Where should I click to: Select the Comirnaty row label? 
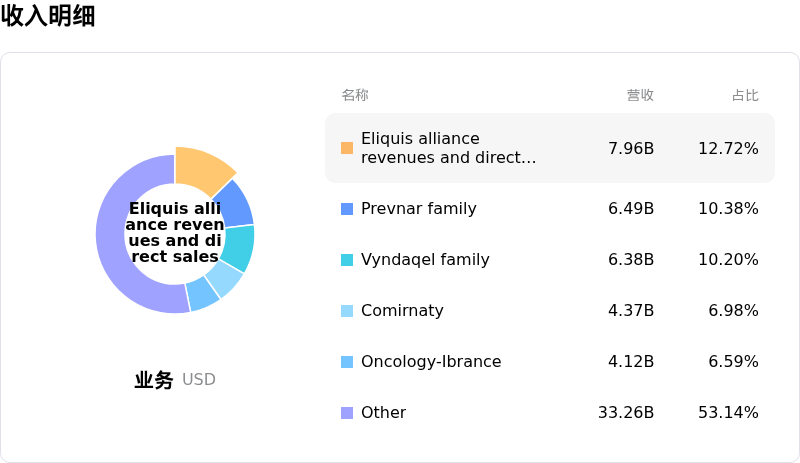point(403,311)
